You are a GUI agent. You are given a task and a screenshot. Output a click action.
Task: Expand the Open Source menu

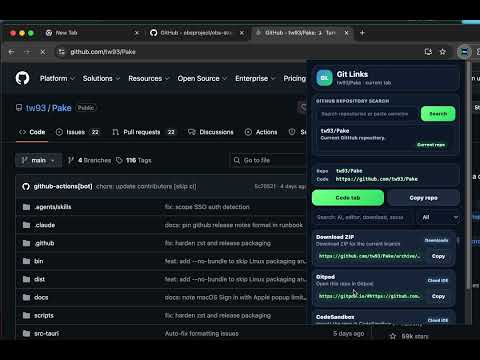pyautogui.click(x=202, y=78)
